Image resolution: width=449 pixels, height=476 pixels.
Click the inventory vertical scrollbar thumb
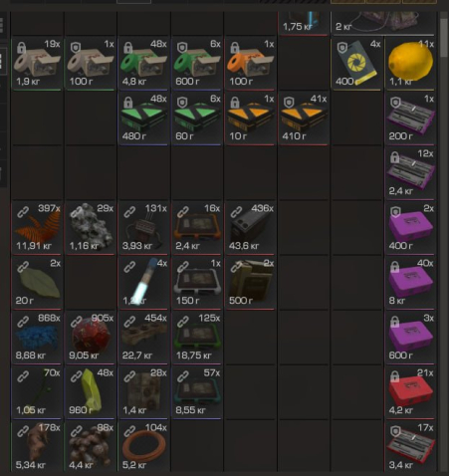pyautogui.click(x=444, y=38)
